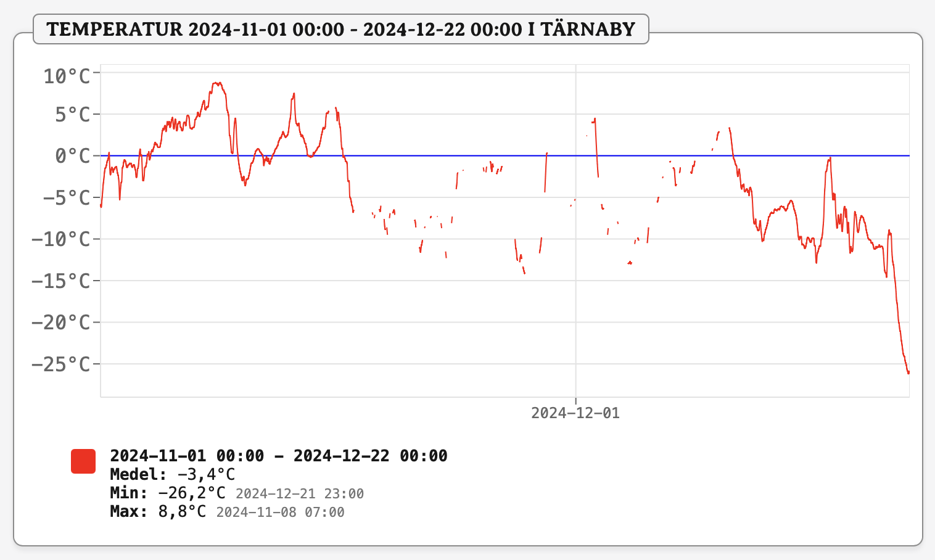Click the −20°C y-axis label
Image resolution: width=935 pixels, height=560 pixels.
coord(61,323)
